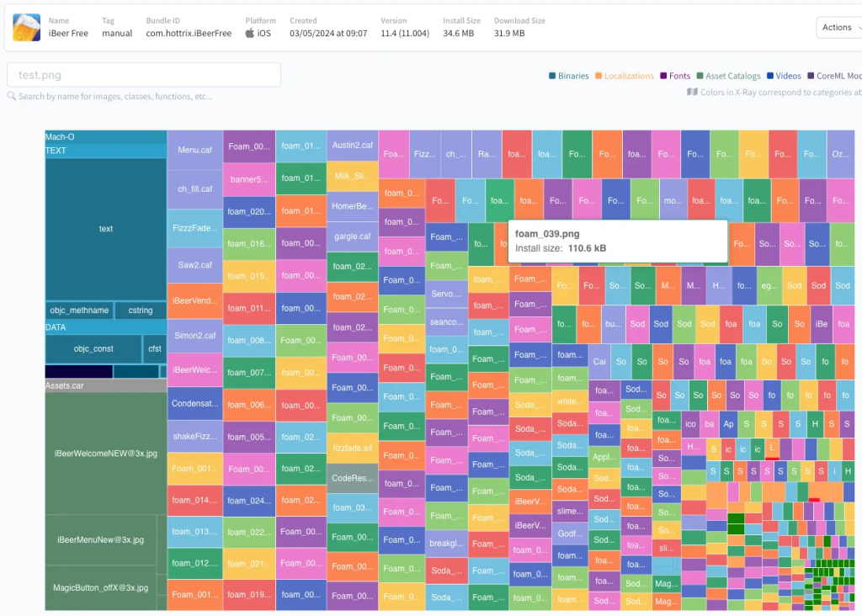Toggle the Localizations legend category
The height and width of the screenshot is (616, 862).
(x=624, y=76)
